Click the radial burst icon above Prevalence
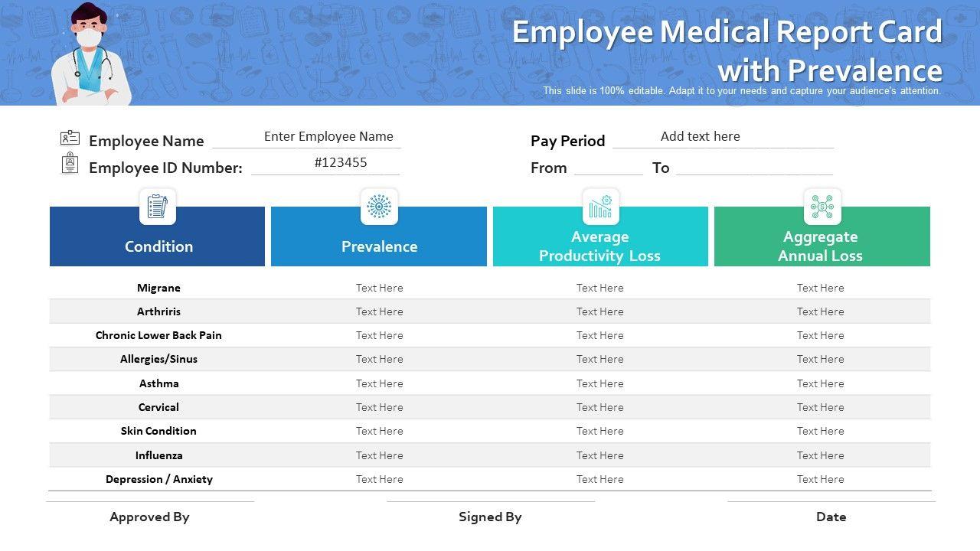 click(379, 207)
